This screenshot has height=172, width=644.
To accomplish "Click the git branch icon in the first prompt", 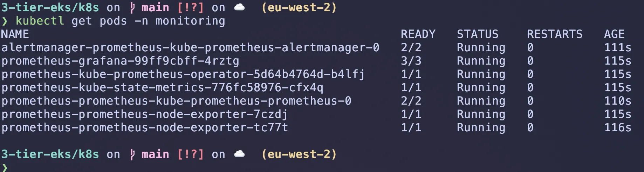I will 132,7.
